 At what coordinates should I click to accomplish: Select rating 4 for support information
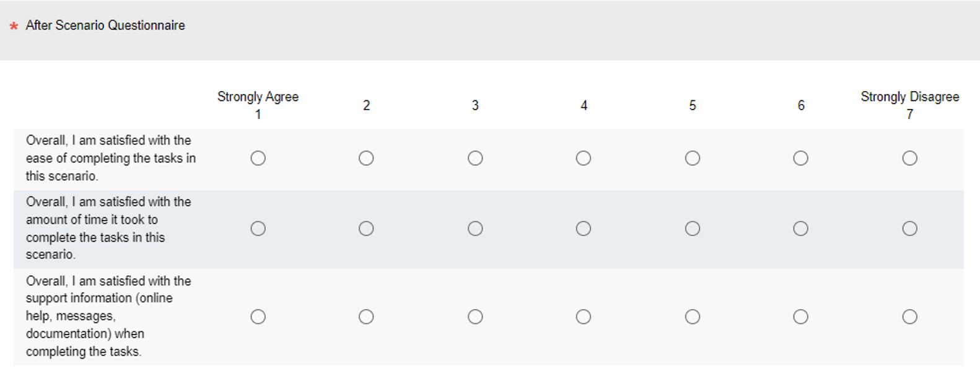tap(584, 317)
